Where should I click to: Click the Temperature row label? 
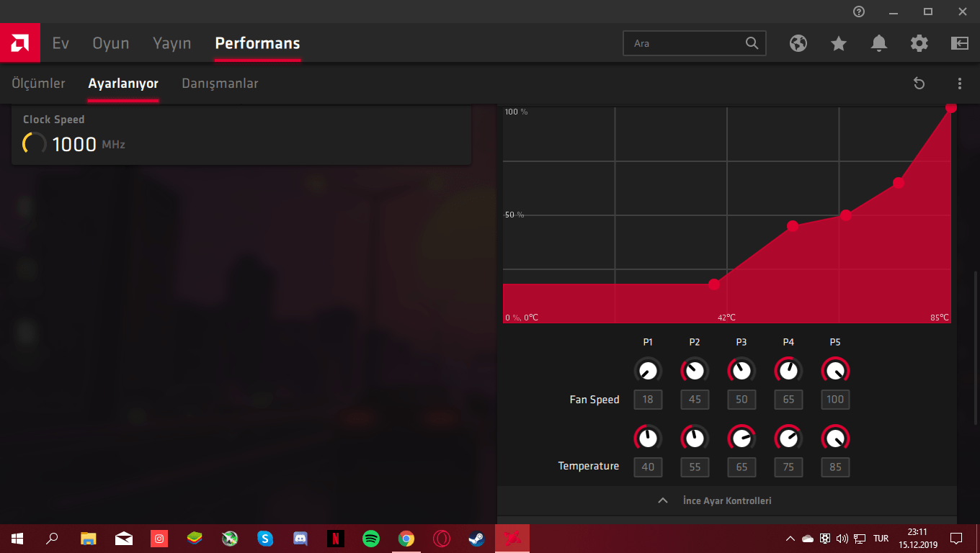pyautogui.click(x=589, y=466)
